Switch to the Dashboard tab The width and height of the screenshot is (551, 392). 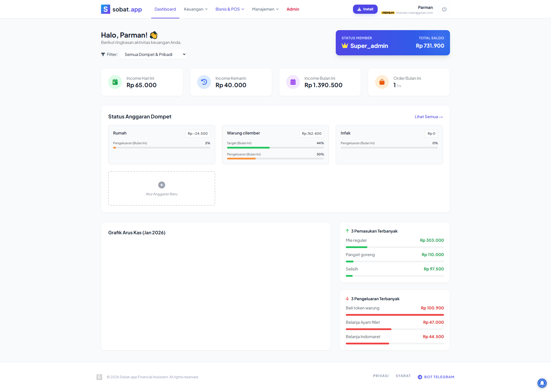pyautogui.click(x=165, y=9)
